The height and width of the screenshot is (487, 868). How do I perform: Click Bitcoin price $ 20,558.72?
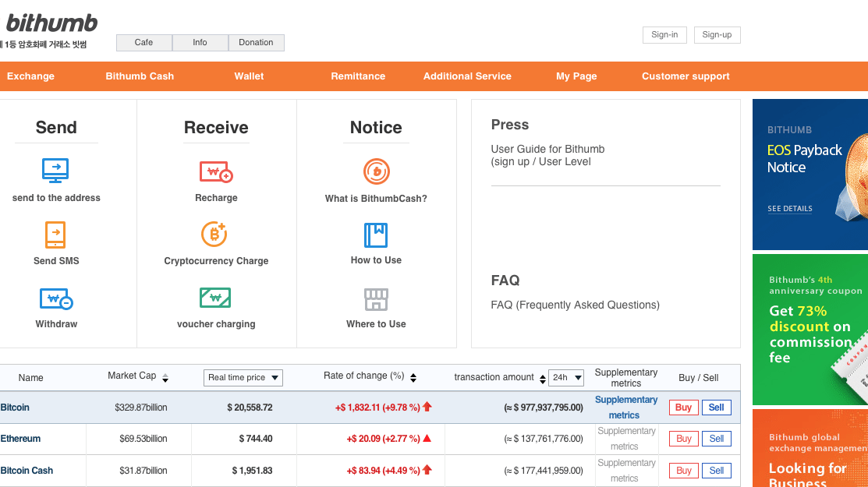click(x=250, y=408)
